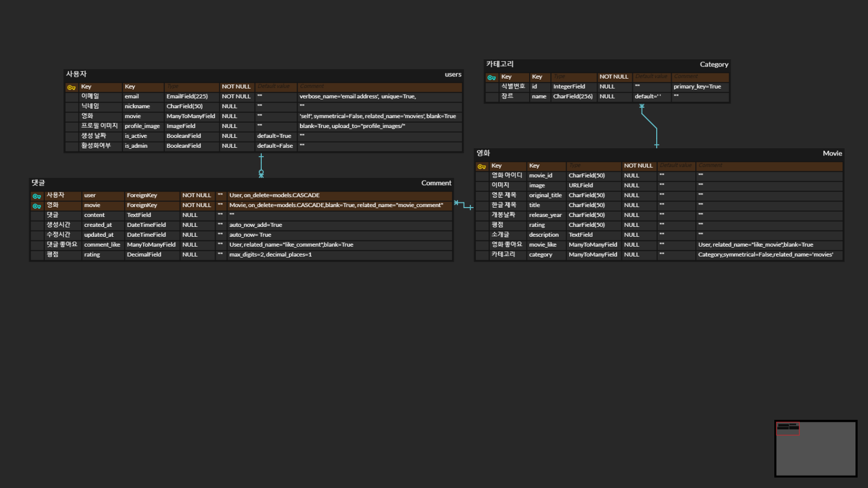Image resolution: width=868 pixels, height=488 pixels.
Task: Select the 사용자 table header bar
Action: point(263,74)
